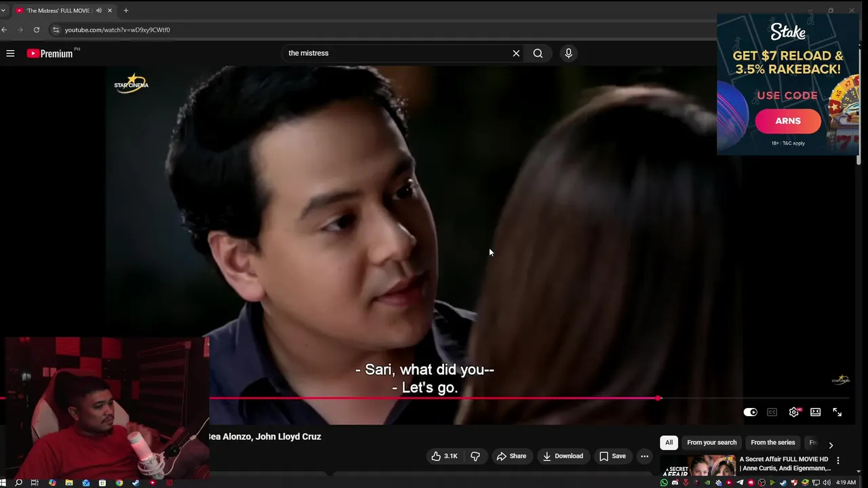868x488 pixels.
Task: Click the Share button
Action: [511, 456]
